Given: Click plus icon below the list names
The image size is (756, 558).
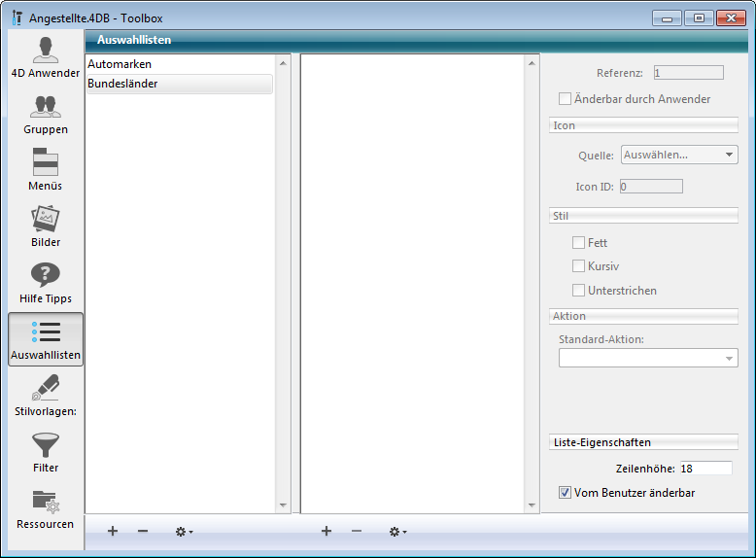Looking at the screenshot, I should coord(113,531).
